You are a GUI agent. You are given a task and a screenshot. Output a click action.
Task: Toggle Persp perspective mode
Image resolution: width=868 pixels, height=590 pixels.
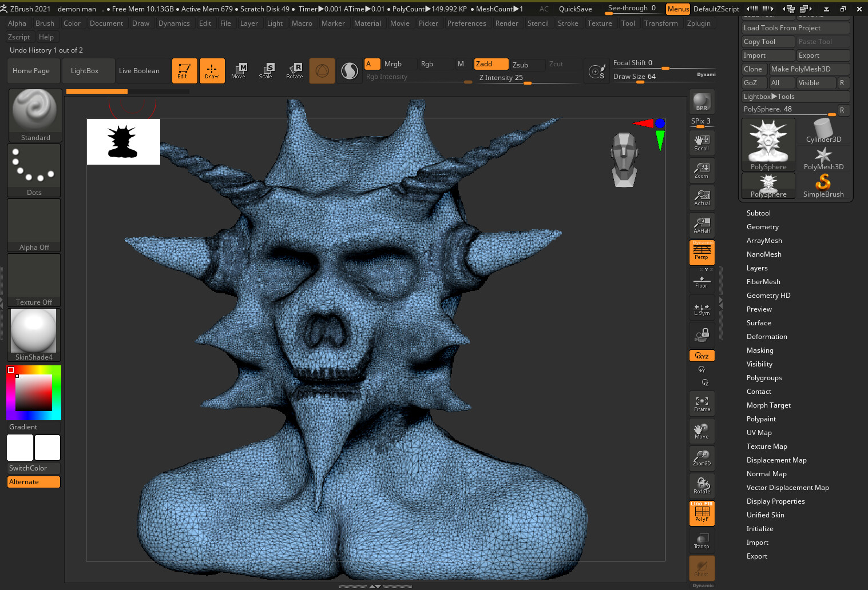click(701, 252)
